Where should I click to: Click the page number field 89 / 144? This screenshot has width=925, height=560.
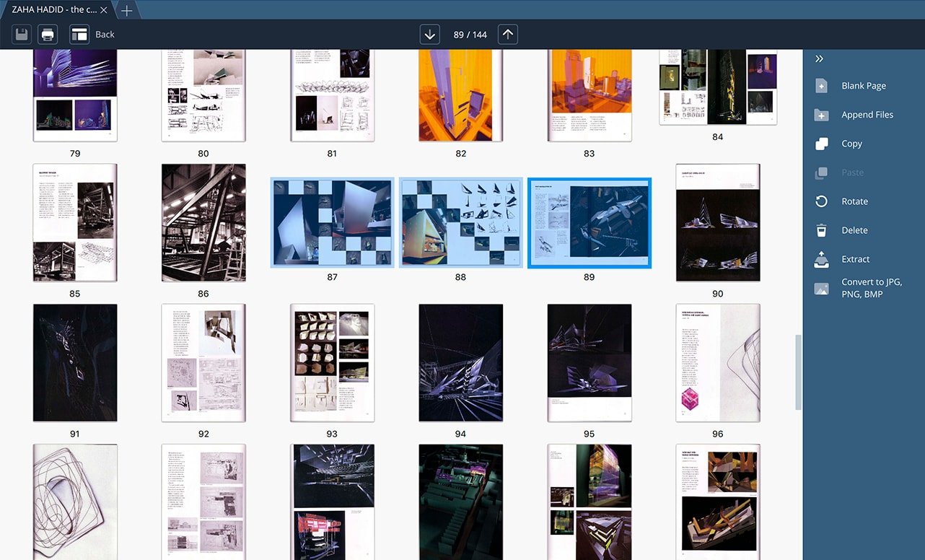[470, 34]
